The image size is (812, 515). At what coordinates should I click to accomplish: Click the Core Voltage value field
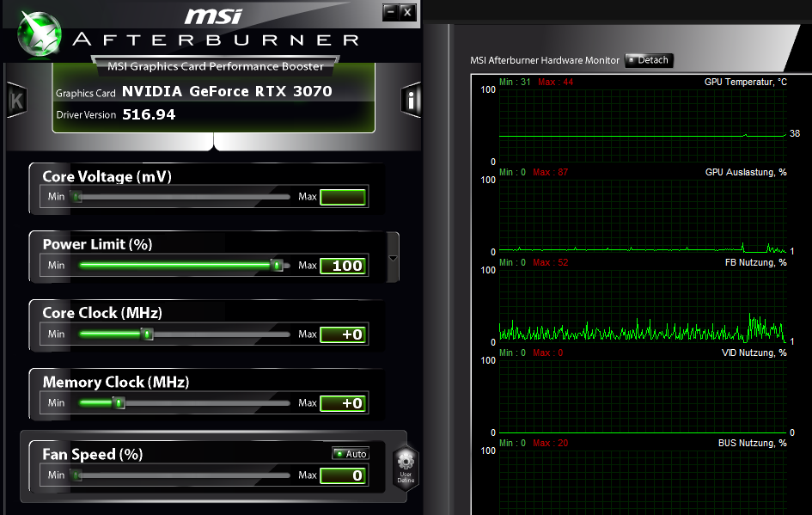(343, 197)
